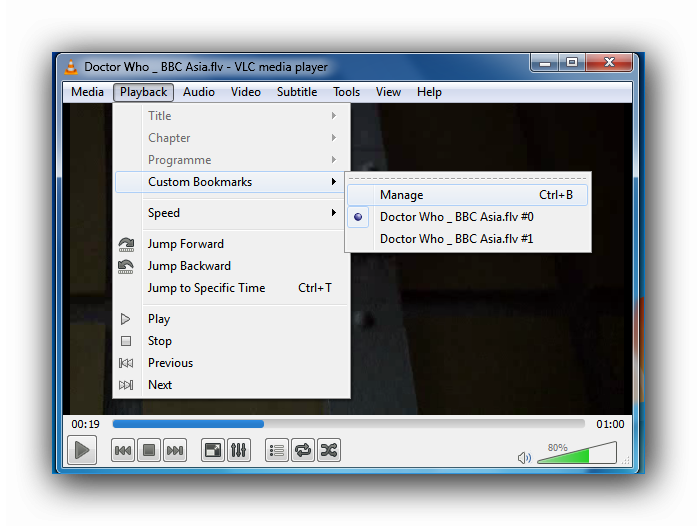Show extended settings equalizer button

coord(239,450)
